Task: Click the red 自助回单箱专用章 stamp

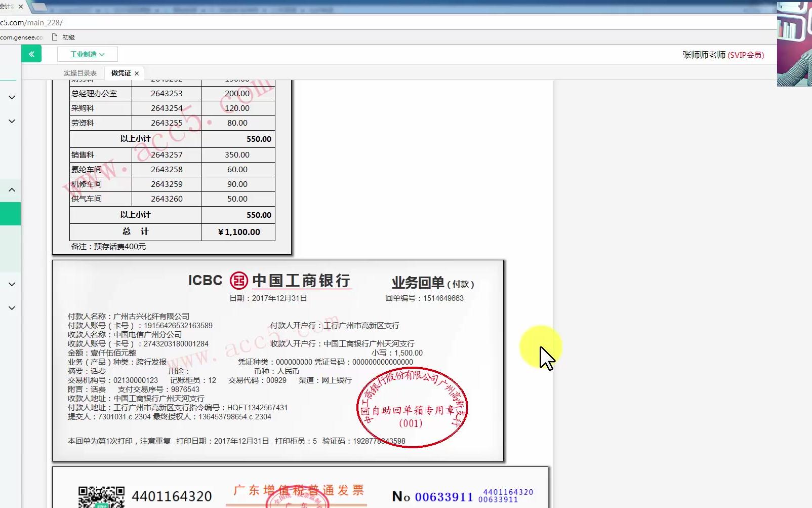Action: (x=412, y=408)
